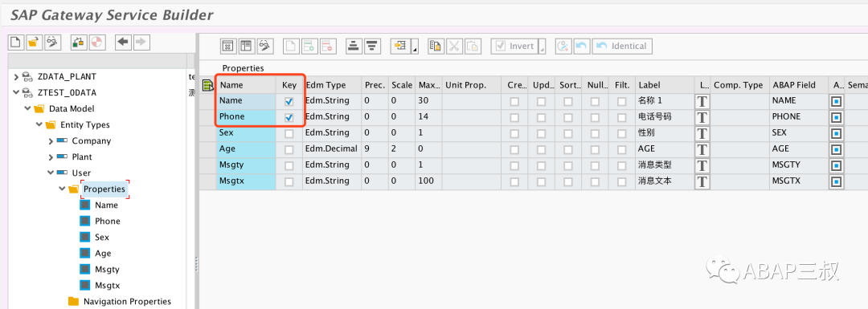Check the Creatable checkbox in Name row
Viewport: 868px width, 309px height.
coord(515,102)
